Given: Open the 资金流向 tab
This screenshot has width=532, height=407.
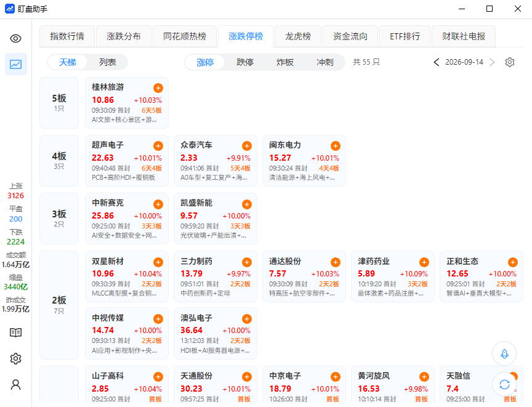Looking at the screenshot, I should tap(350, 36).
